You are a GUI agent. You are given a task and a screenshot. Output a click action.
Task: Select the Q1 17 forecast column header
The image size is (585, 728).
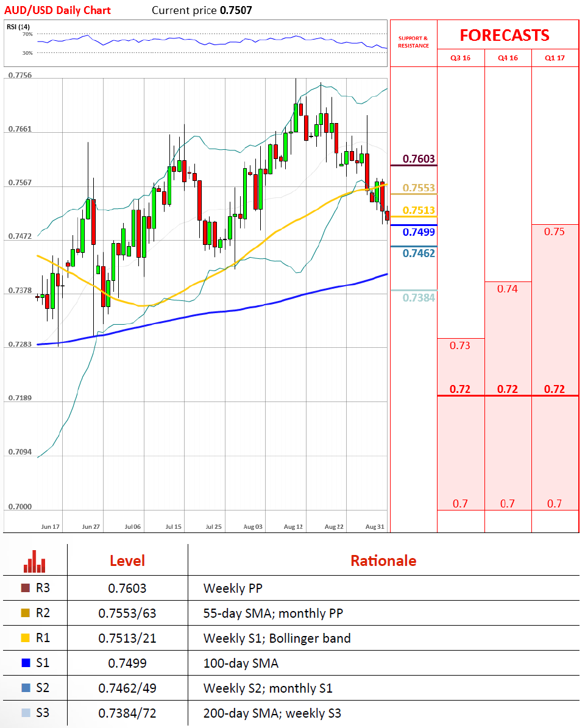(x=555, y=58)
